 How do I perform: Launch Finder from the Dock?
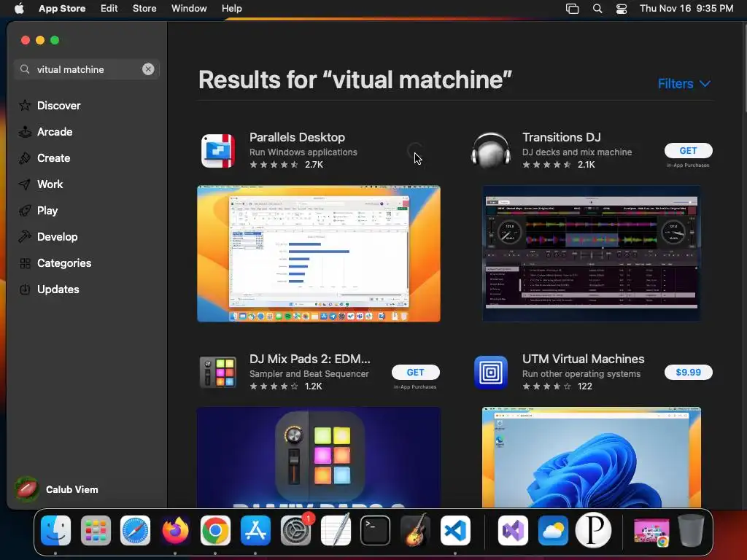tap(55, 530)
